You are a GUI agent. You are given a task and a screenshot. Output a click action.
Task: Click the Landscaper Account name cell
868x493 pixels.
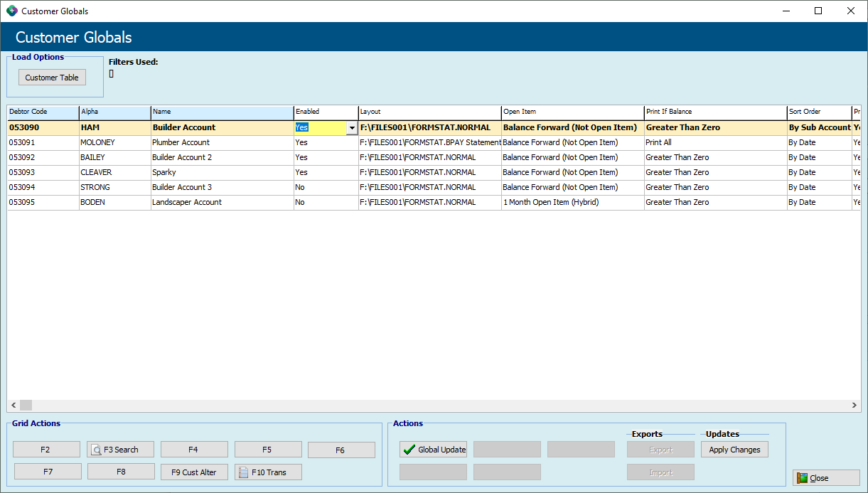coord(223,202)
